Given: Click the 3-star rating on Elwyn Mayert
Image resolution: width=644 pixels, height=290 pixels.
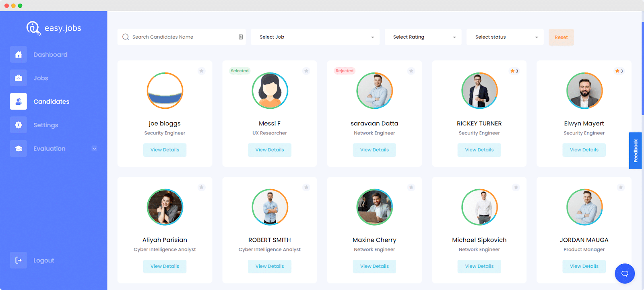Looking at the screenshot, I should pos(619,71).
